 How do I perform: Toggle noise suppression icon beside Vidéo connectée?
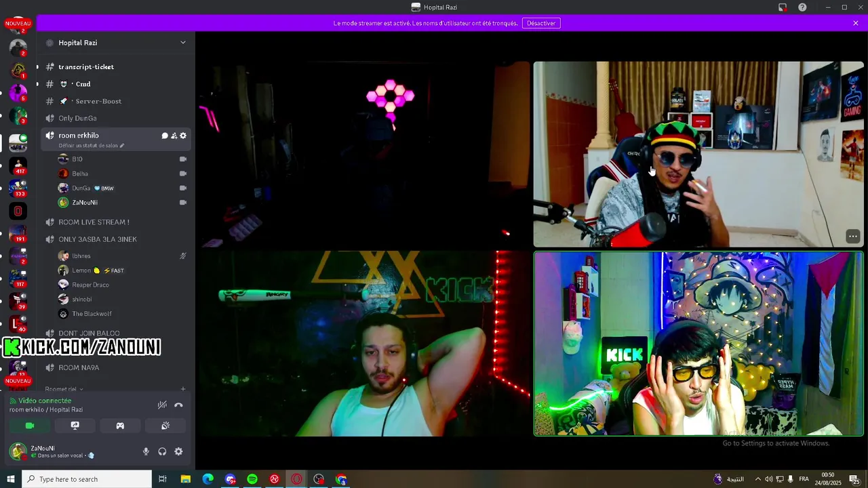click(x=162, y=405)
